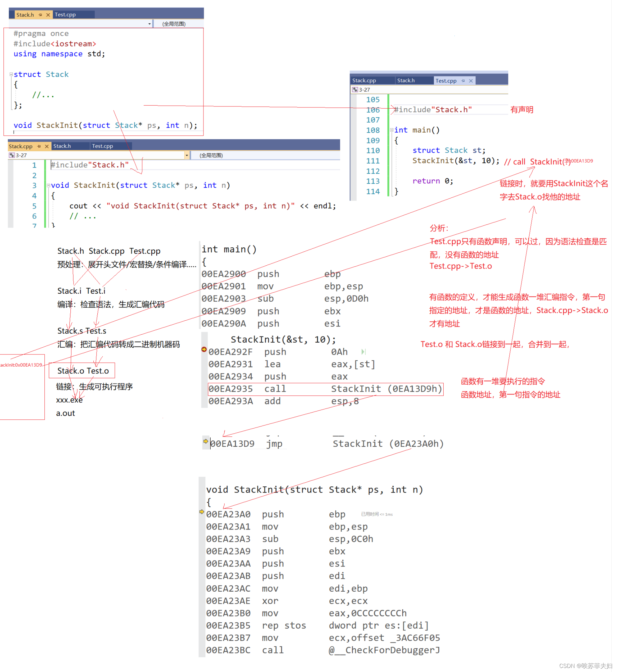Click line number 5 in Stack.cpp editor
617x672 pixels.
point(34,206)
